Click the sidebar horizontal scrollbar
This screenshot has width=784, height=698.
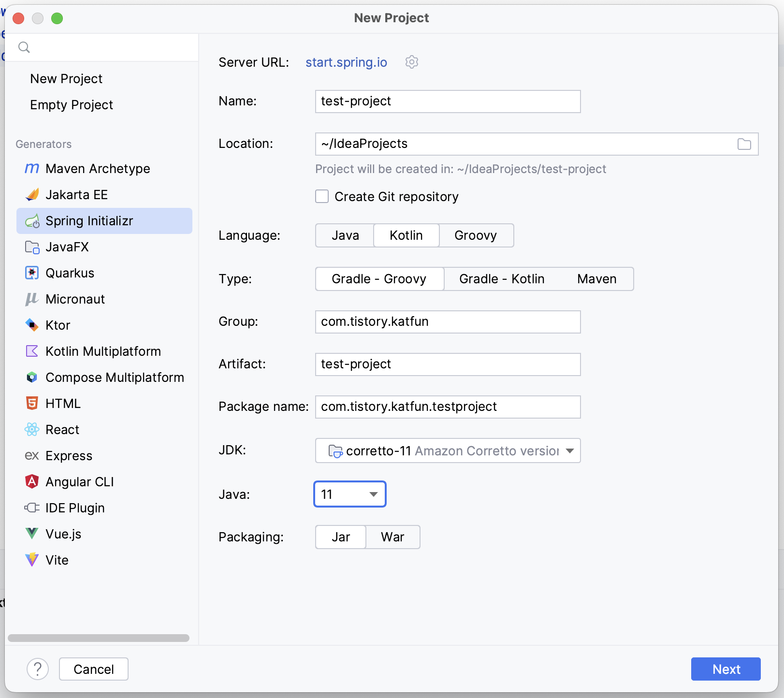(99, 638)
